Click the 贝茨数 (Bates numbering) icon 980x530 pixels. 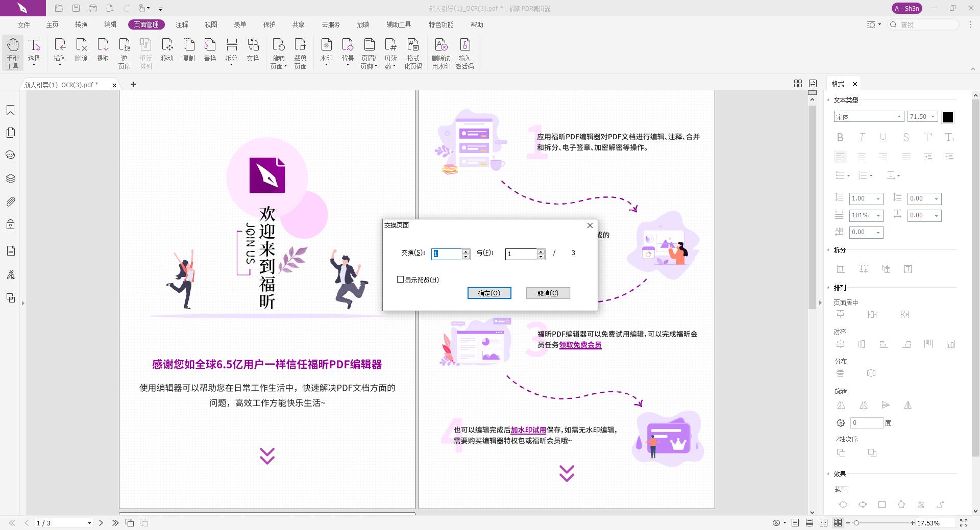pos(391,49)
